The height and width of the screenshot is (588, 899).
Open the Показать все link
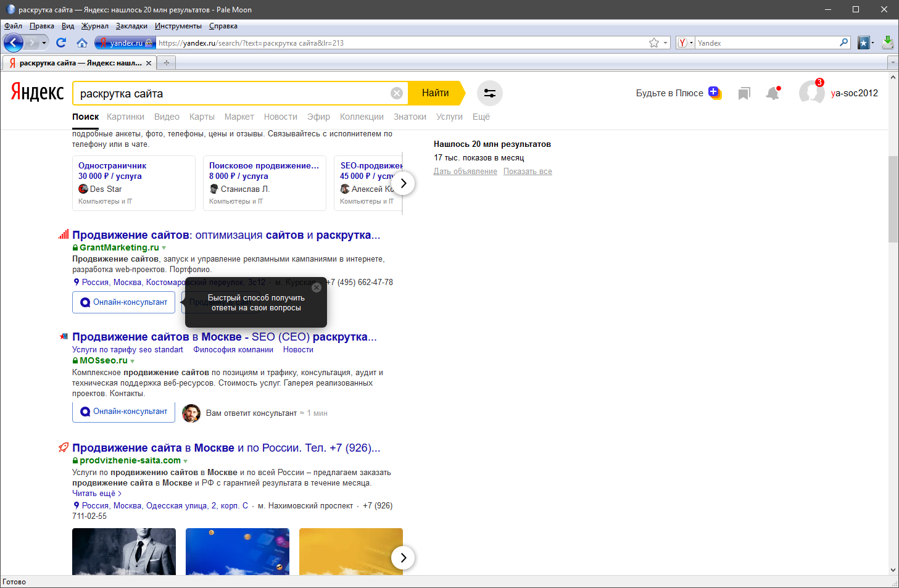click(528, 172)
